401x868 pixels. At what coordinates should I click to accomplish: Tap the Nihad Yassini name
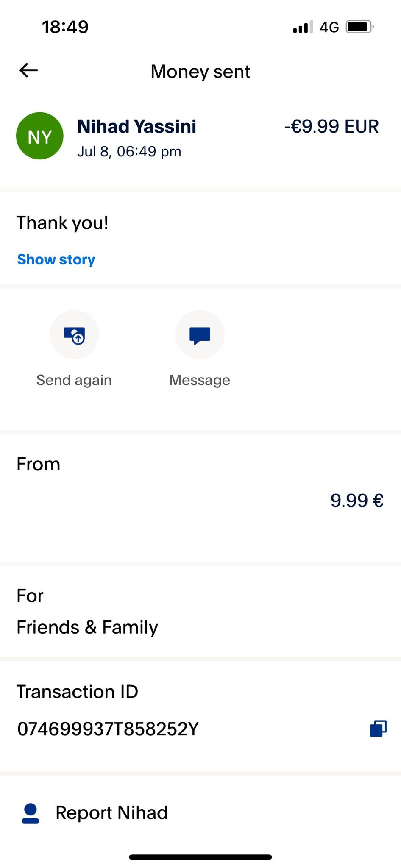tap(136, 126)
